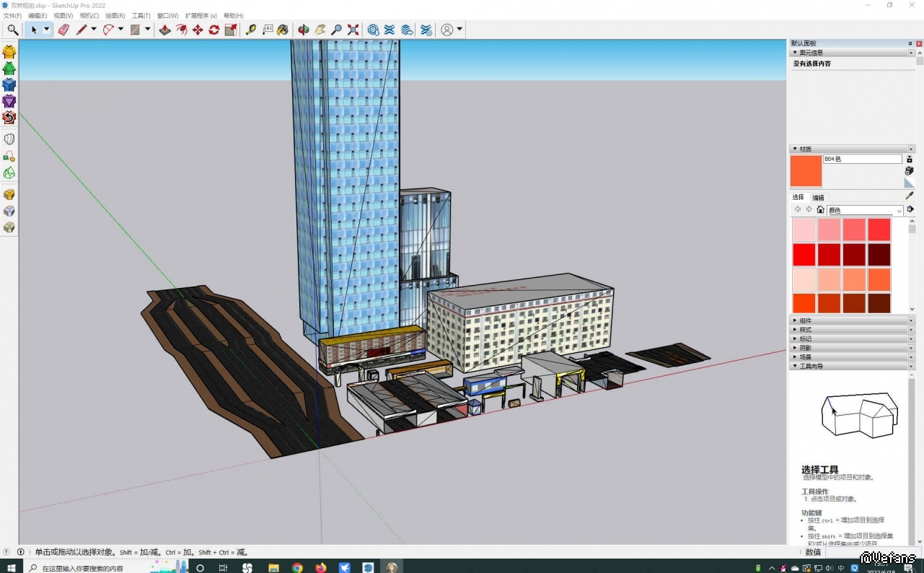The image size is (924, 573).
Task: Open the 相机(C) Camera menu
Action: (89, 15)
